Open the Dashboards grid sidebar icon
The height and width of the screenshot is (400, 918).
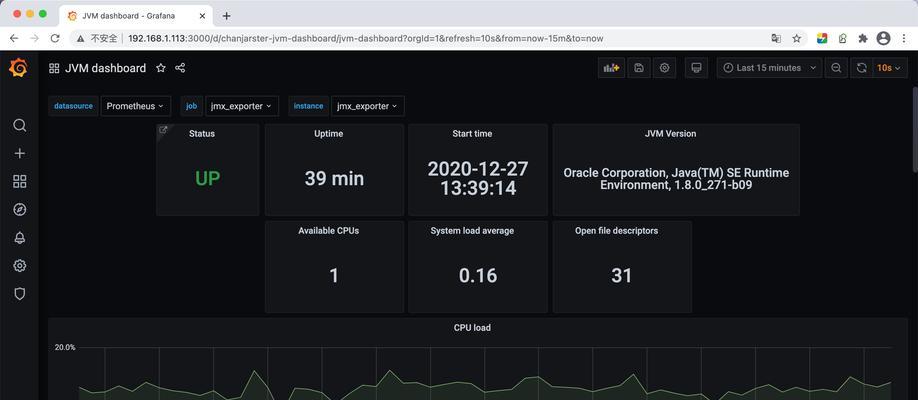pyautogui.click(x=19, y=182)
